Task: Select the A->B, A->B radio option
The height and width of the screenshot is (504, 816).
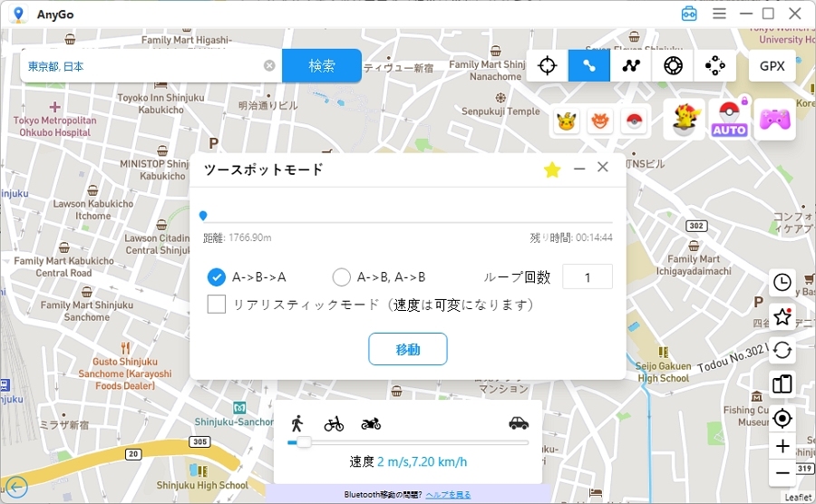Action: coord(342,277)
